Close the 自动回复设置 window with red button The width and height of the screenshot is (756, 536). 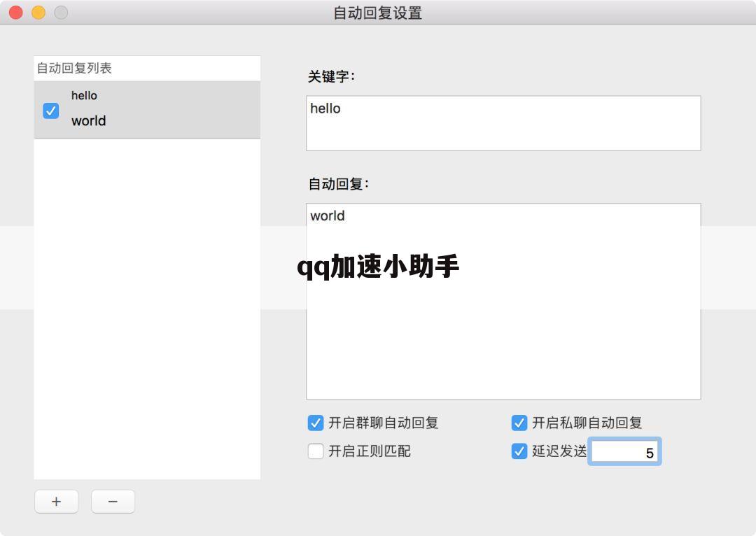[16, 13]
